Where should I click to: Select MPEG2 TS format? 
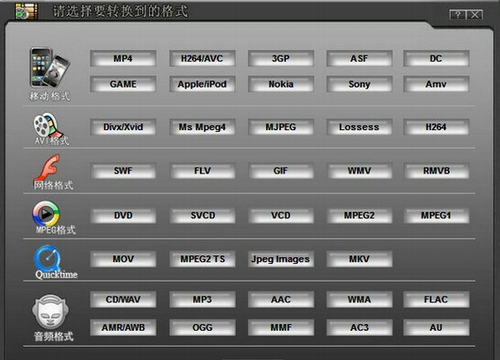click(202, 259)
